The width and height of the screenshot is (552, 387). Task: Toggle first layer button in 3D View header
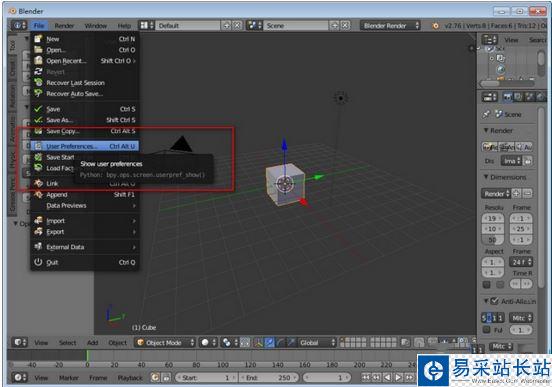click(x=343, y=340)
